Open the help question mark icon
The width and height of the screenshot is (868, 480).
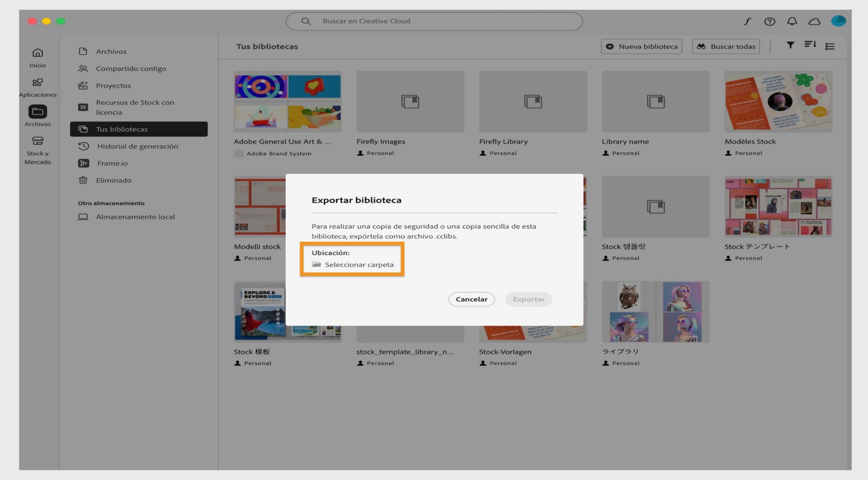(769, 21)
